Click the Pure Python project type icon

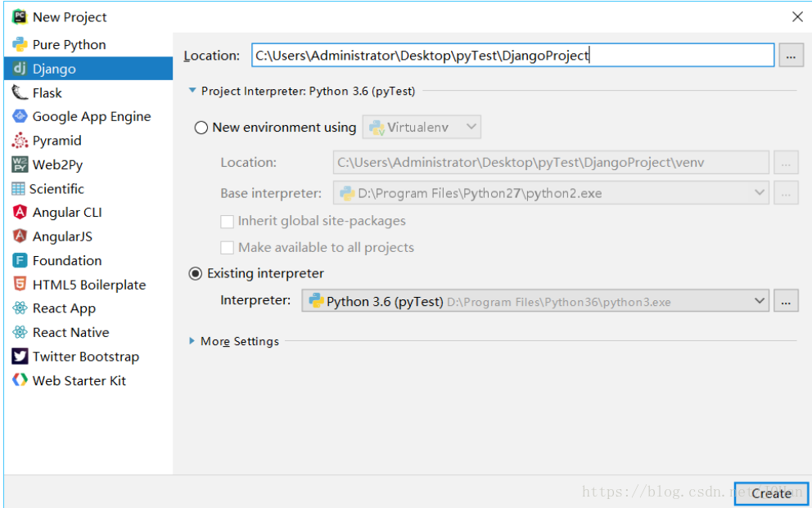coord(20,44)
